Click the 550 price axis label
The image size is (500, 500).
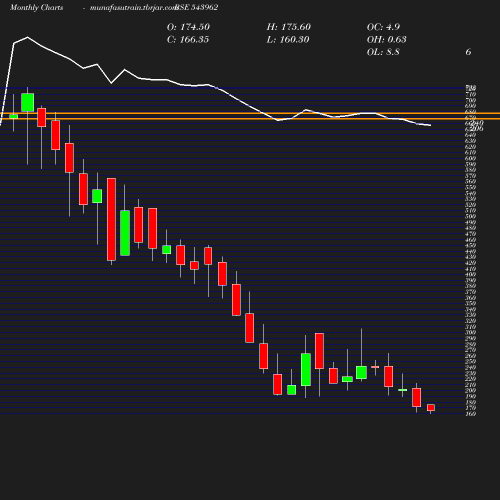(470, 187)
